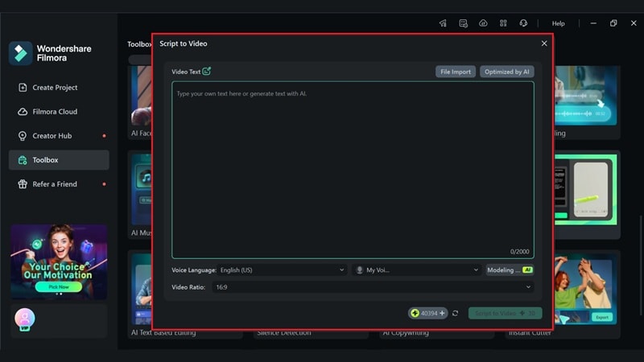This screenshot has width=644, height=362.
Task: Click the Modeling AI button
Action: pyautogui.click(x=510, y=270)
